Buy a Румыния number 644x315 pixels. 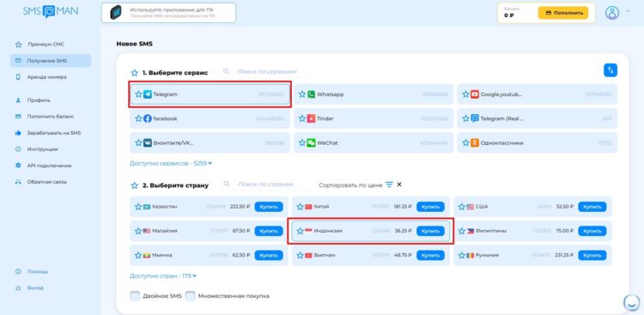592,256
